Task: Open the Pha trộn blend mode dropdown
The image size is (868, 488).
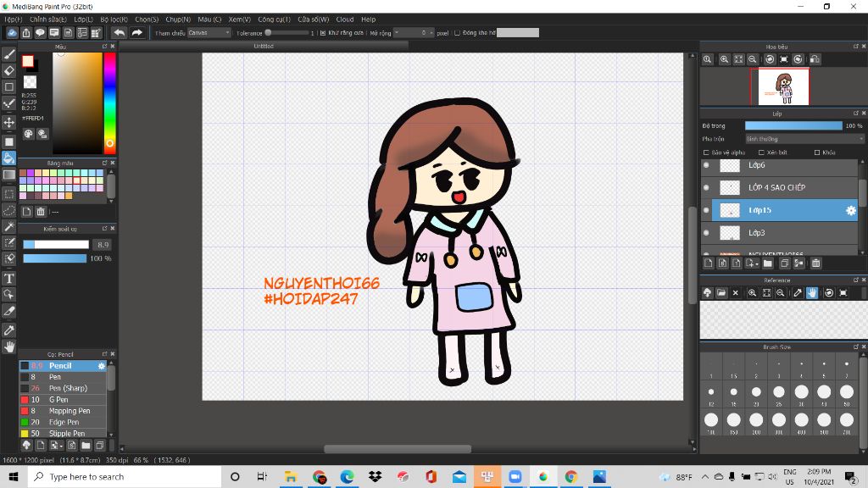Action: point(804,139)
